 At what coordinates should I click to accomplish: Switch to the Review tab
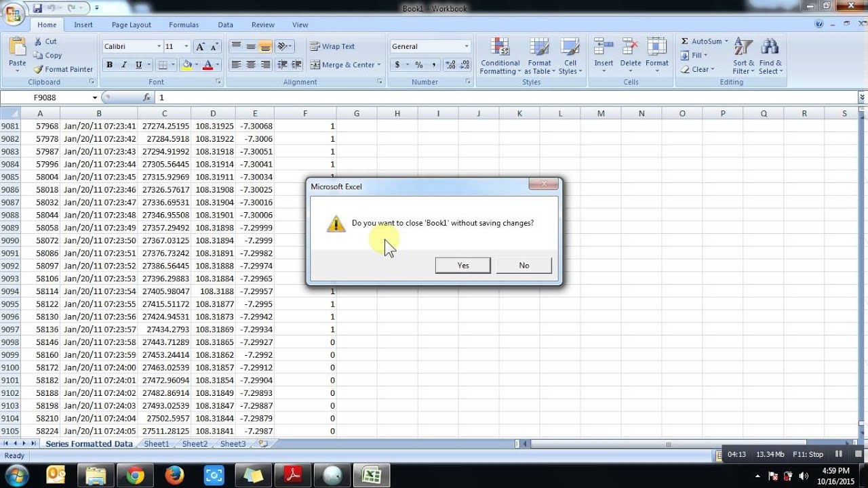(x=263, y=25)
